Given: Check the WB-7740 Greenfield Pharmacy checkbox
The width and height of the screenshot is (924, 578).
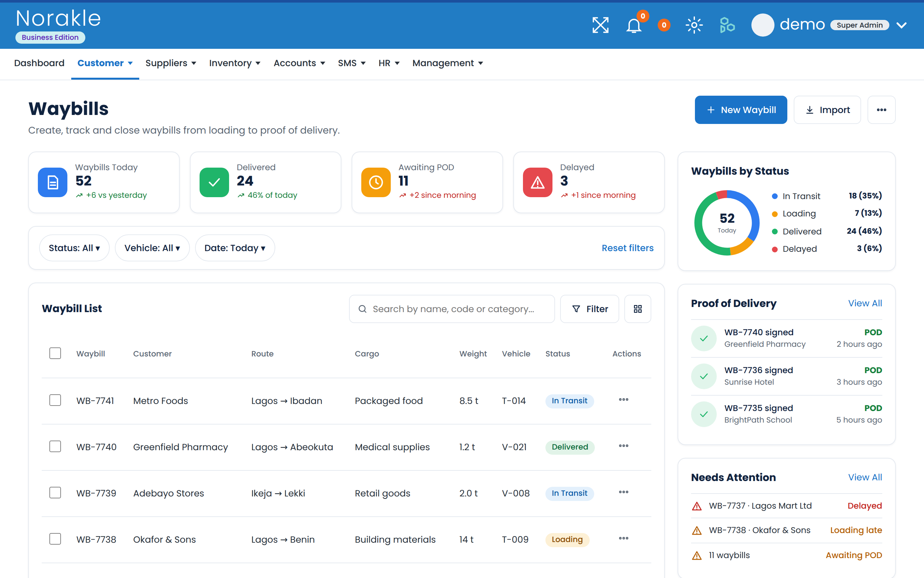Looking at the screenshot, I should (x=56, y=446).
